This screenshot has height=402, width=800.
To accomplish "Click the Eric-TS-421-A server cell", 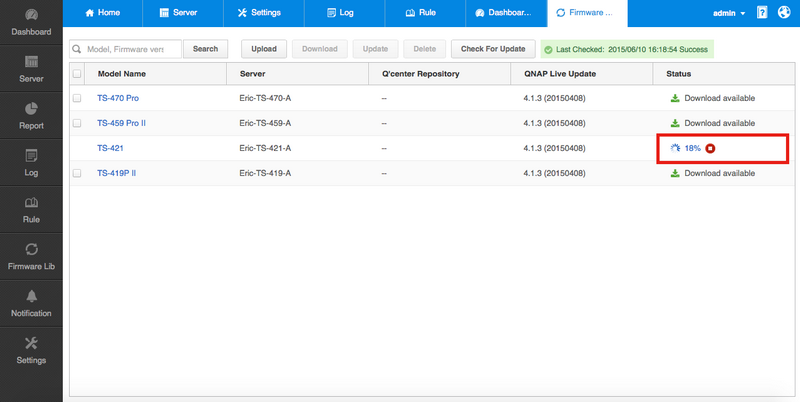I will 265,148.
